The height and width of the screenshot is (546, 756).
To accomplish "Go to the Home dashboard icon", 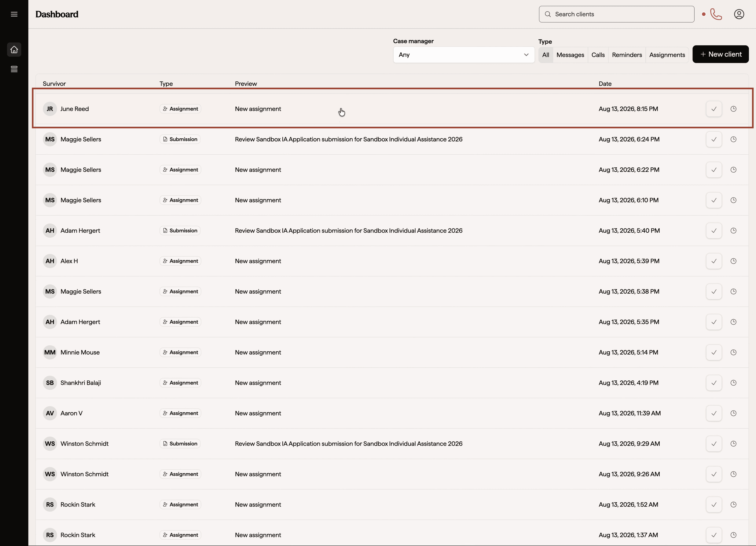I will tap(14, 49).
